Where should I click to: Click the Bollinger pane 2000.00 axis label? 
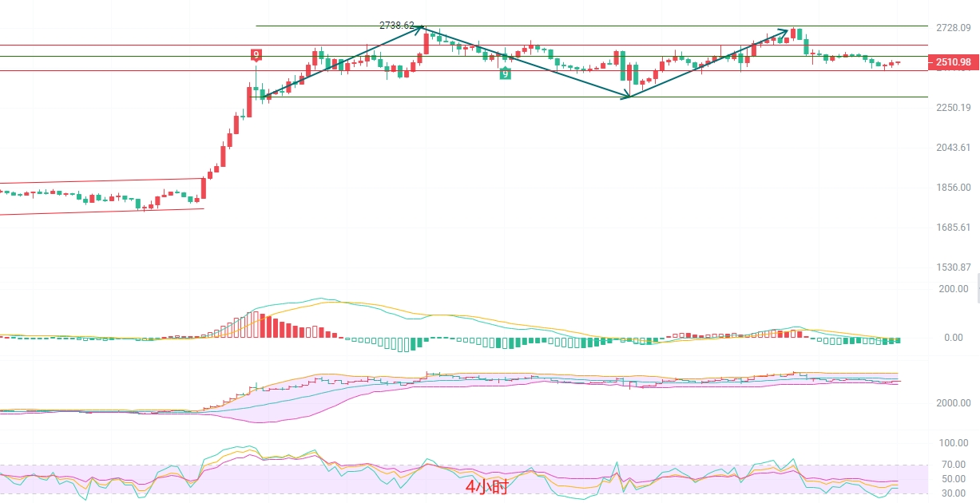click(x=954, y=403)
